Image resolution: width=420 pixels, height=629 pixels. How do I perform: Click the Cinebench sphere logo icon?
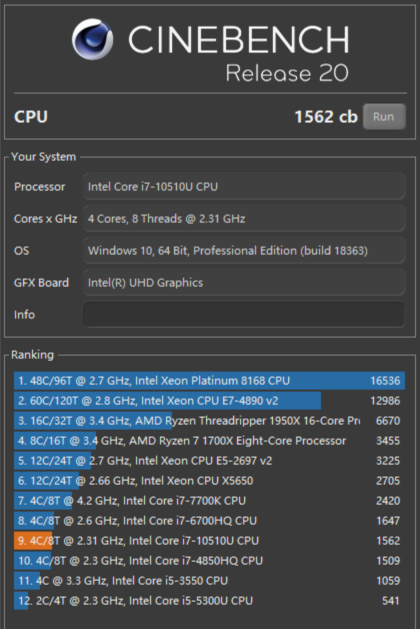coord(92,39)
